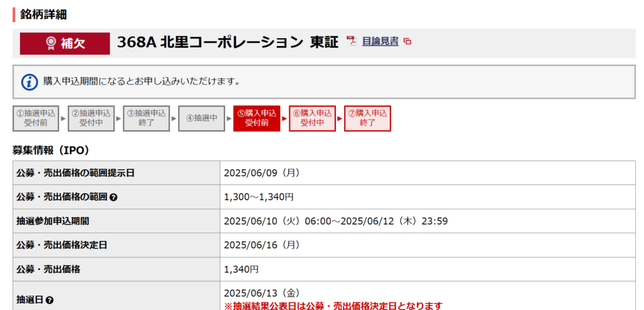Image resolution: width=644 pixels, height=310 pixels.
Task: Open help icon beside 公募・売出価格の範囲
Action: point(114,197)
